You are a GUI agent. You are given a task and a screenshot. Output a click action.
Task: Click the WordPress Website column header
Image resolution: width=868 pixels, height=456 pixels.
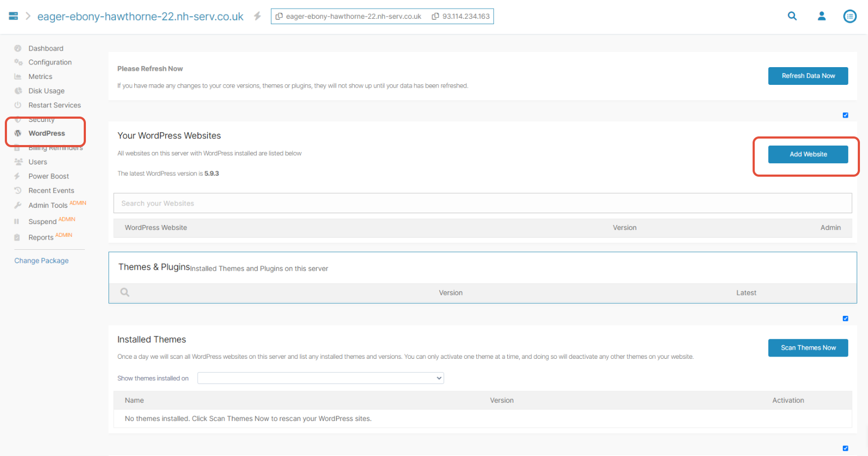156,228
